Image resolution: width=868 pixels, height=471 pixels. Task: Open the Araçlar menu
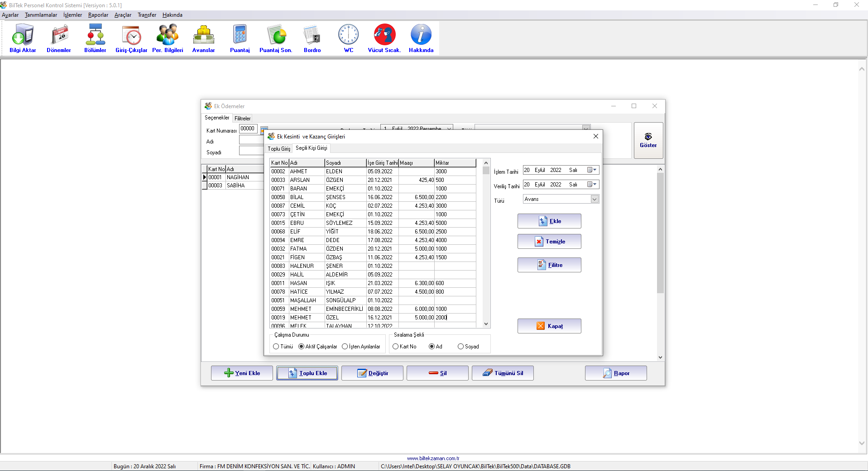pos(123,15)
